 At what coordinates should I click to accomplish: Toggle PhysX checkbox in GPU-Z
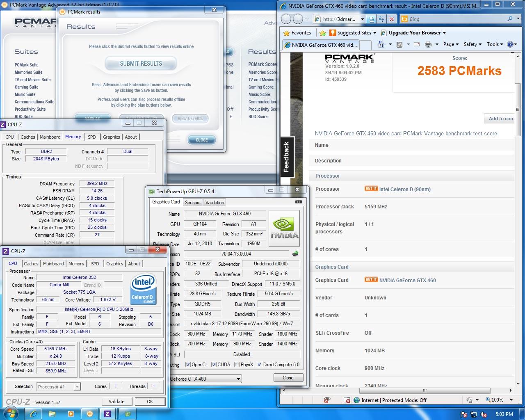(x=237, y=365)
